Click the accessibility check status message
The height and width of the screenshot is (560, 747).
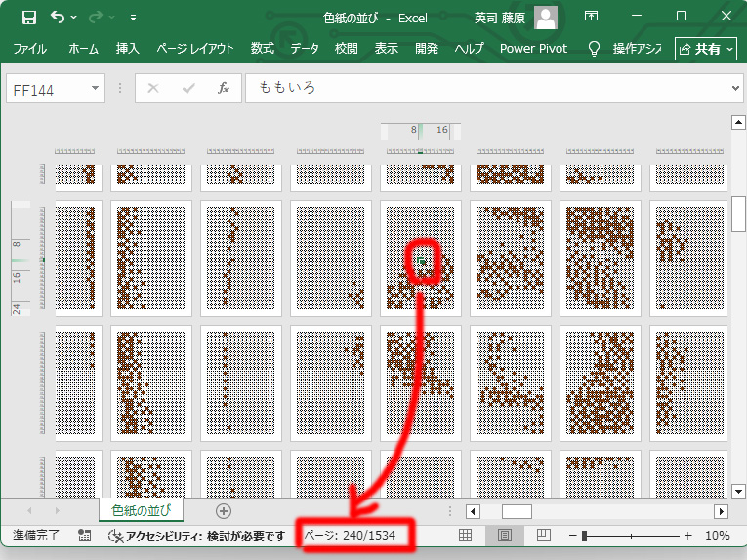click(x=198, y=536)
